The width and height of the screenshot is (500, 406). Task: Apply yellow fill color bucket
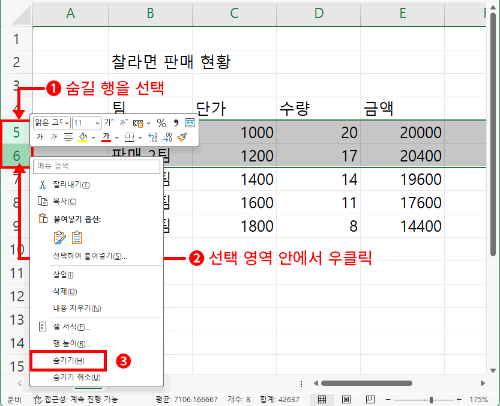(83, 137)
